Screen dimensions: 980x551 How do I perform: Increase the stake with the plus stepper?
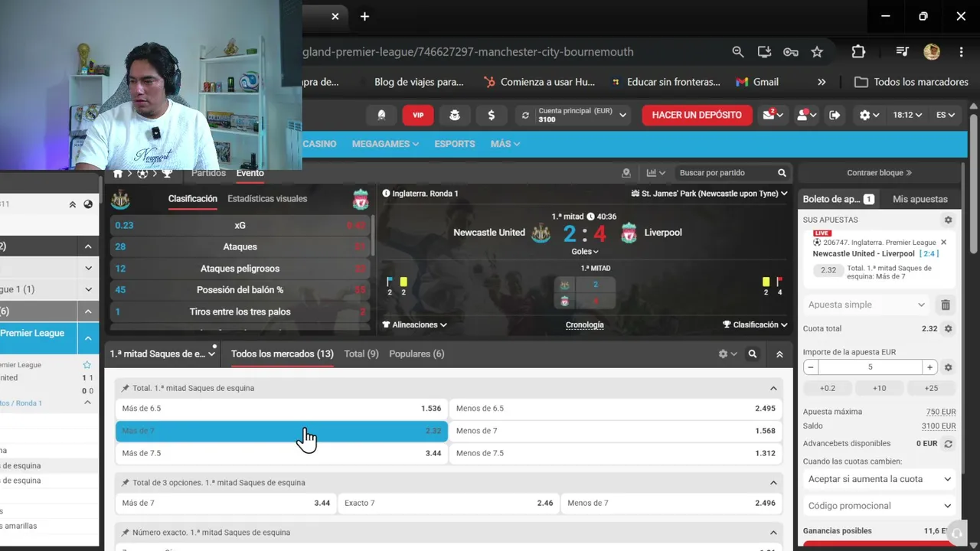pyautogui.click(x=929, y=367)
